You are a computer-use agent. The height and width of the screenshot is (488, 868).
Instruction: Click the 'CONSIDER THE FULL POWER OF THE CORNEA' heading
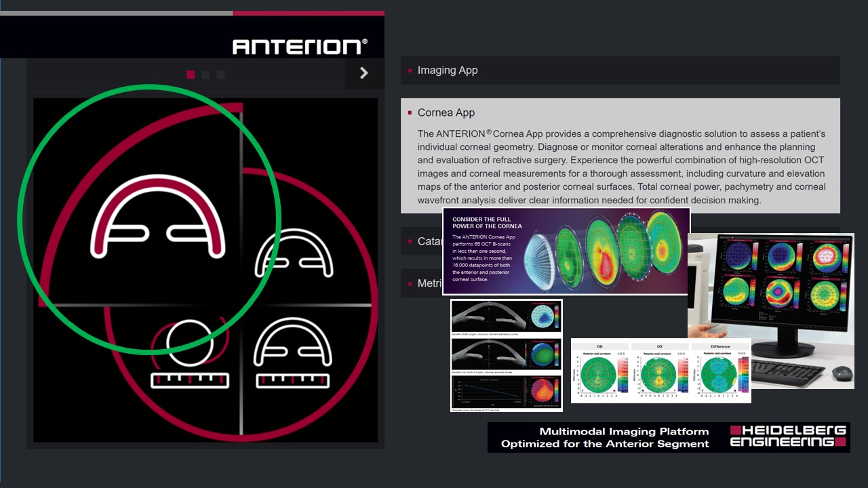click(487, 222)
